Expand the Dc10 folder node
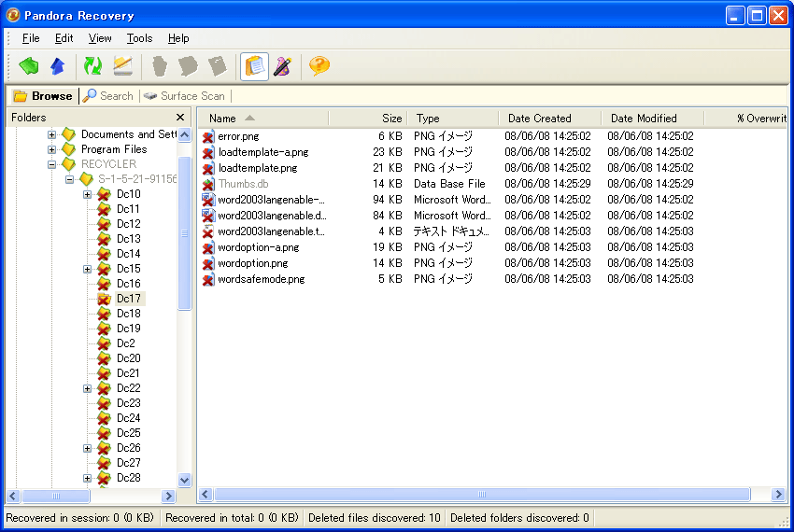Image resolution: width=794 pixels, height=532 pixels. [x=87, y=194]
